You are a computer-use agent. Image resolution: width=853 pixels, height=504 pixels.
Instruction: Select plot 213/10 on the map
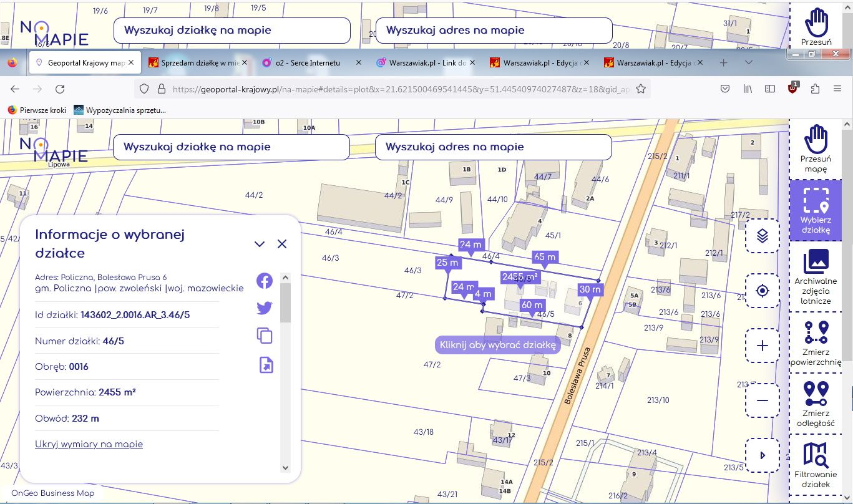(x=658, y=400)
